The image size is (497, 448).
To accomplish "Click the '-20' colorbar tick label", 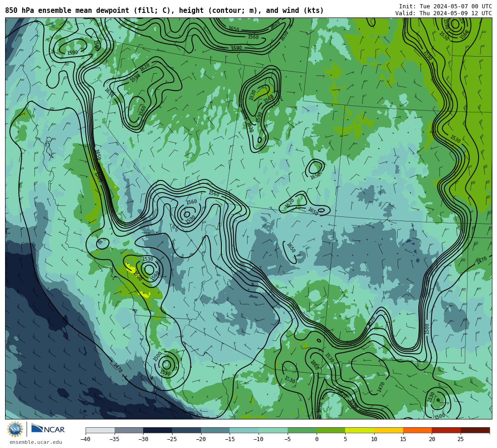I will (201, 439).
